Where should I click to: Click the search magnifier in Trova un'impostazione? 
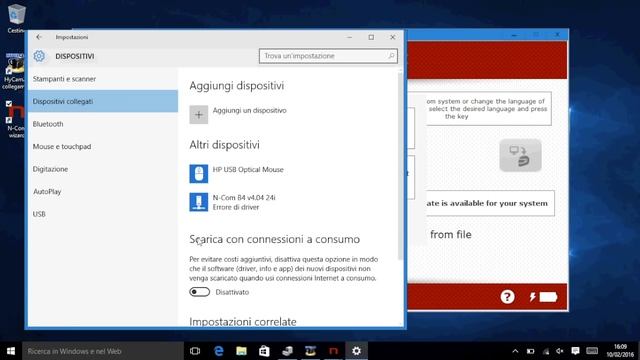pyautogui.click(x=391, y=56)
